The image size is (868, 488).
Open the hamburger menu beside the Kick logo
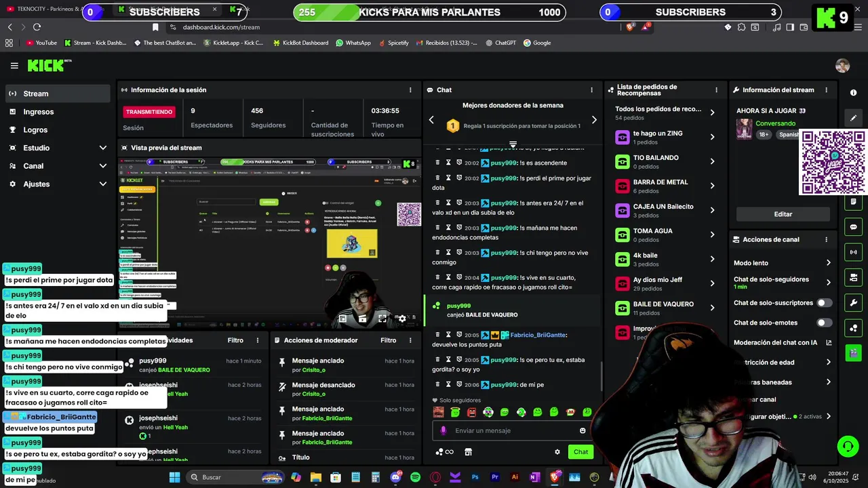point(14,66)
